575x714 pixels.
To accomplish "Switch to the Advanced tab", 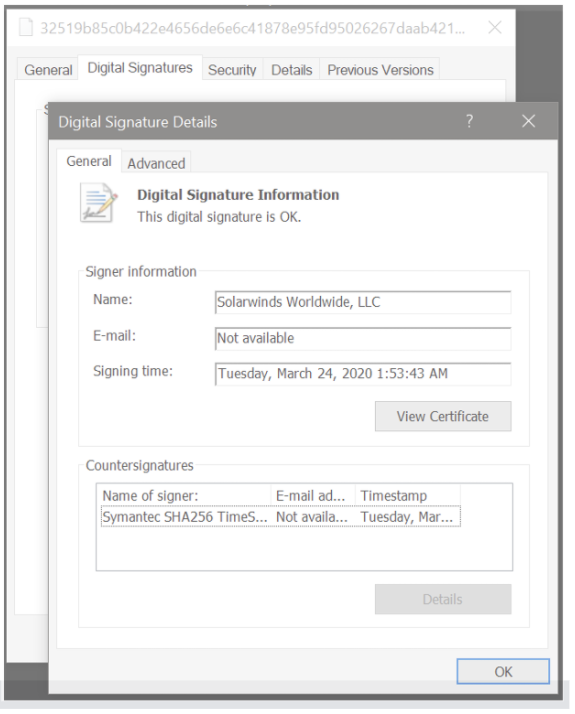I will pos(156,163).
